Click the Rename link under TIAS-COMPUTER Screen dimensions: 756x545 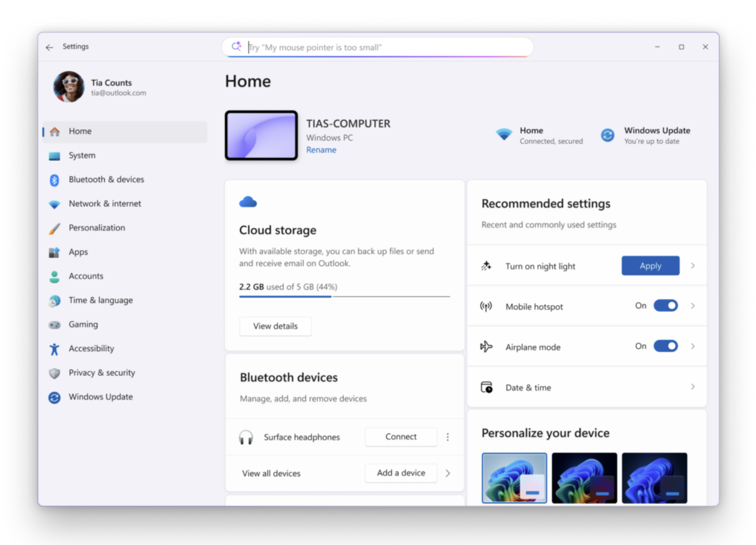coord(321,150)
